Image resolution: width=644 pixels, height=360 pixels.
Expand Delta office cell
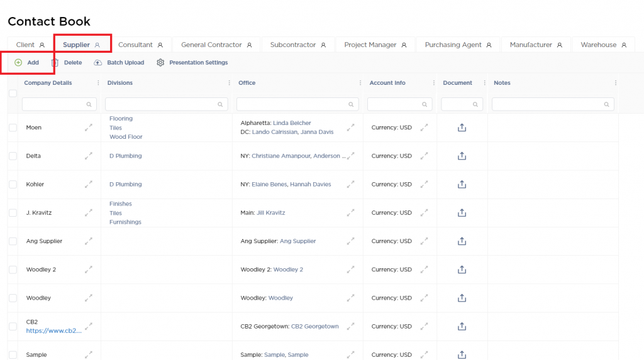click(x=350, y=156)
